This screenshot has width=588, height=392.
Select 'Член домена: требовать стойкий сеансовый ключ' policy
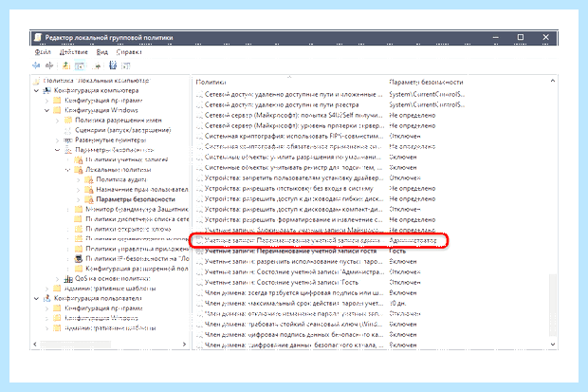[294, 325]
